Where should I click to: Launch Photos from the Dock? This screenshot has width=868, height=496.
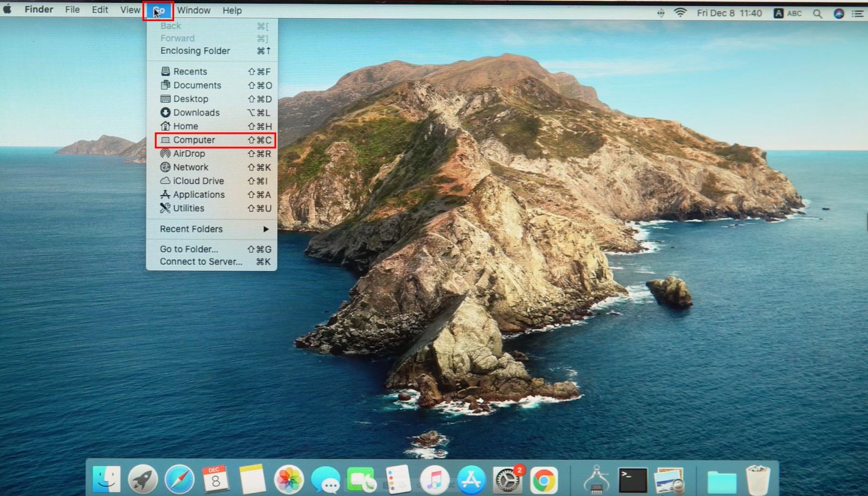point(289,480)
